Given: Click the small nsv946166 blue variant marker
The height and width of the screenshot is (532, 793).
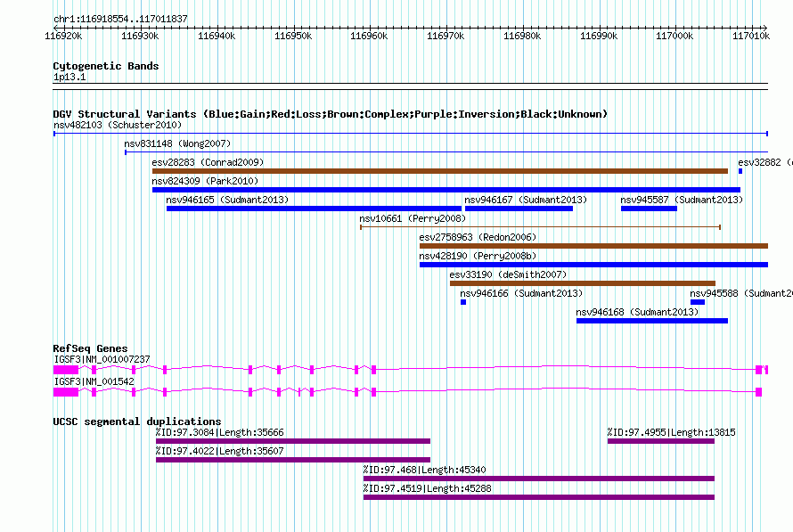Looking at the screenshot, I should [x=463, y=302].
